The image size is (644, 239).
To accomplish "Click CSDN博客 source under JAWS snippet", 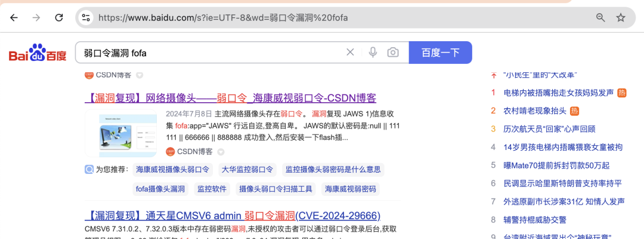I will pos(195,152).
